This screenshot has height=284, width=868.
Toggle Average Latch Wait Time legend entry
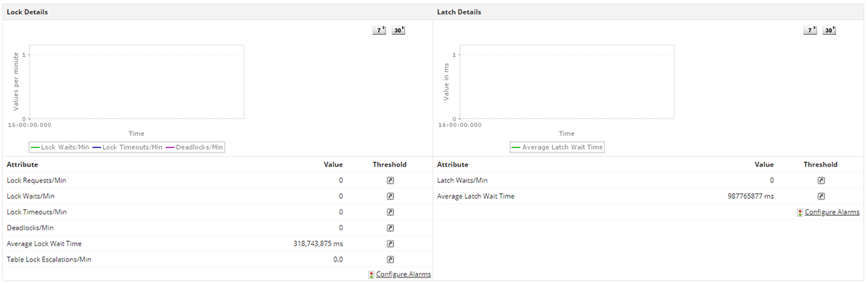pos(557,147)
